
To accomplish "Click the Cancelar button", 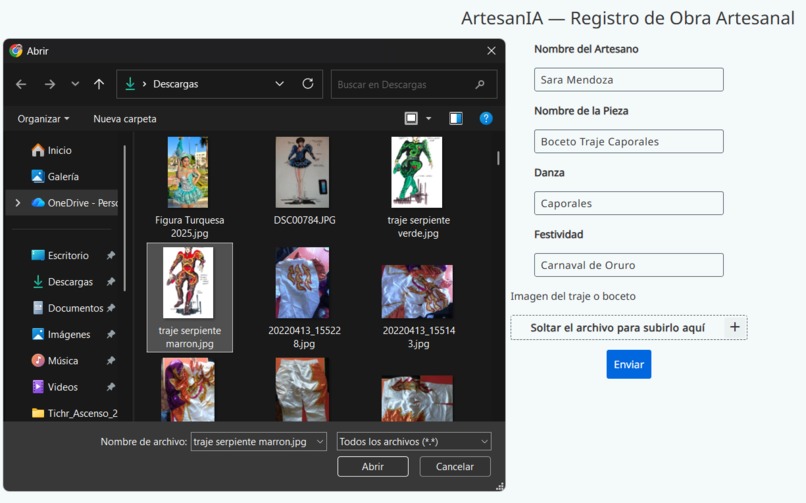I will [x=455, y=467].
